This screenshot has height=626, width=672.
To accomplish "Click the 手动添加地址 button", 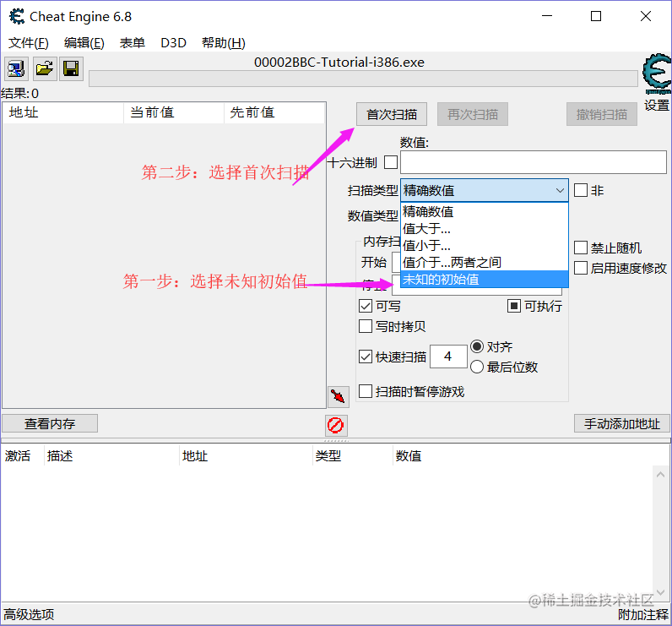I will pyautogui.click(x=622, y=423).
